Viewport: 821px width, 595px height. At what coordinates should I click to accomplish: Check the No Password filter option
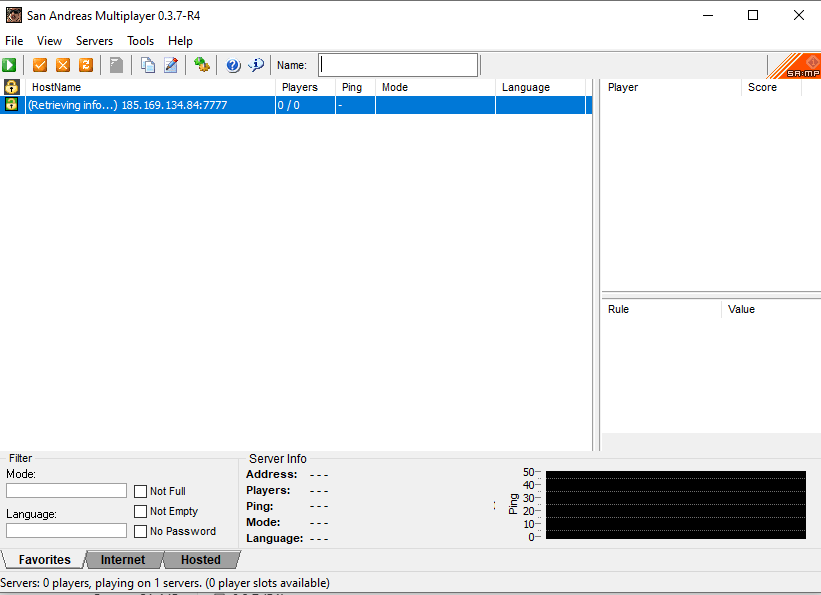coord(141,531)
